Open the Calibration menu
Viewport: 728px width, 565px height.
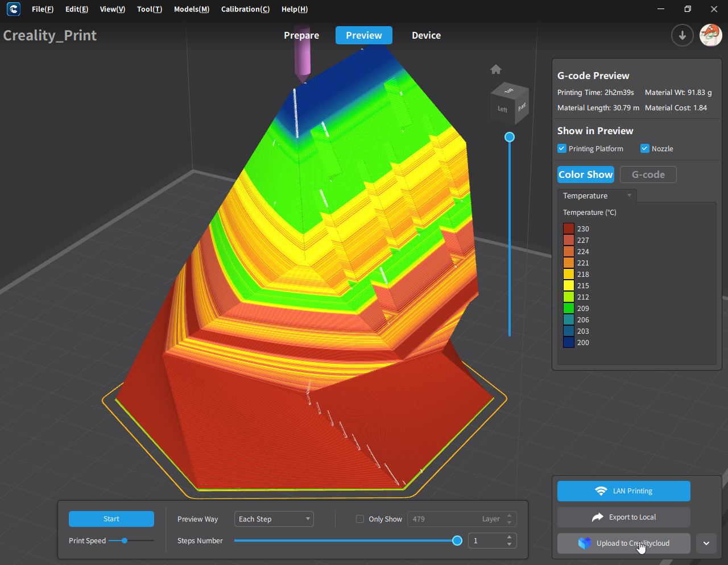click(x=245, y=9)
